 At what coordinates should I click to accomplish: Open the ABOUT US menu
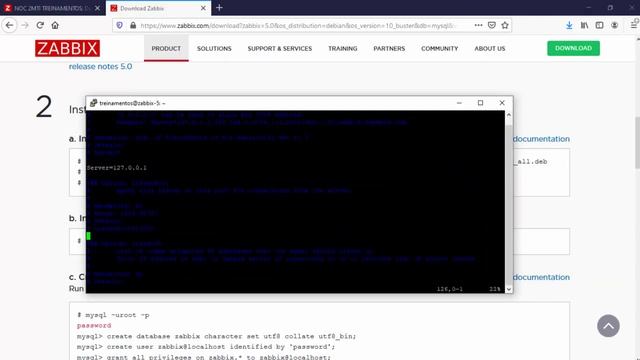click(490, 49)
